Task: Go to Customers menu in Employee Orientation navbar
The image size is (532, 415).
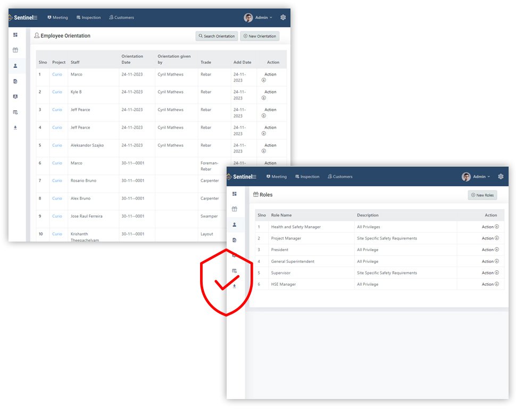Action: (x=121, y=18)
